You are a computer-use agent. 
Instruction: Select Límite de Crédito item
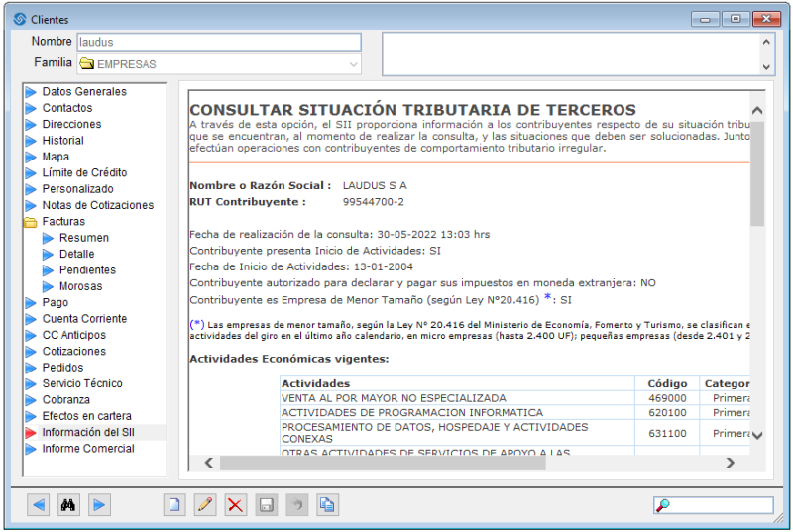click(84, 172)
